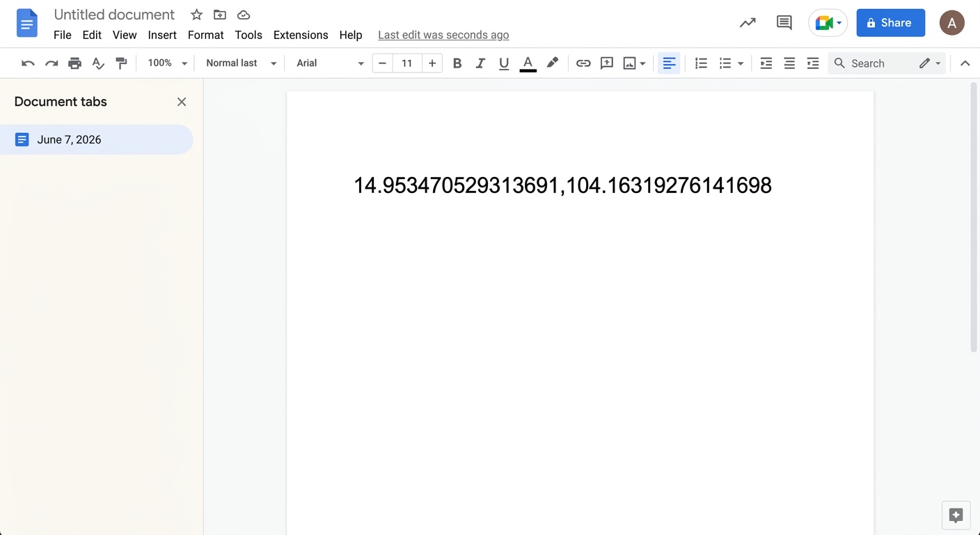Screen dimensions: 980x535
Task: Toggle italic formatting
Action: [x=480, y=63]
